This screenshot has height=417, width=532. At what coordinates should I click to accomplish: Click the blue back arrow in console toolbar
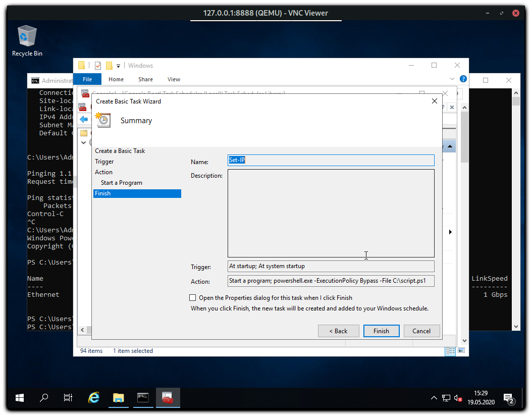[x=84, y=120]
